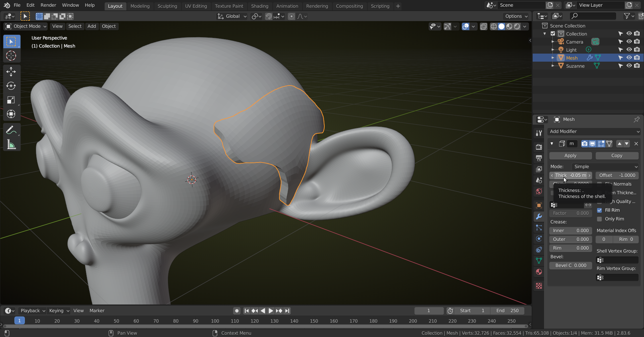Activate the Select Box tool

click(x=11, y=42)
